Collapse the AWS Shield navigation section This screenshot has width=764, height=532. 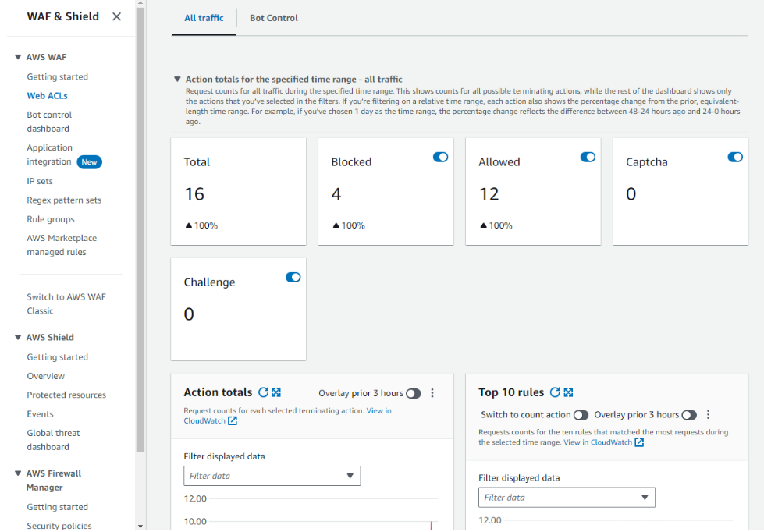[x=18, y=337]
